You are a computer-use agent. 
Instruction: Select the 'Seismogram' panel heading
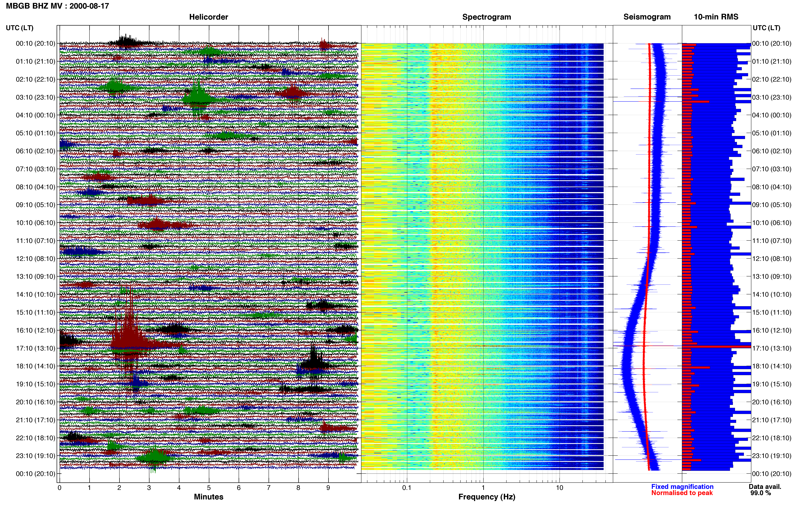[647, 17]
